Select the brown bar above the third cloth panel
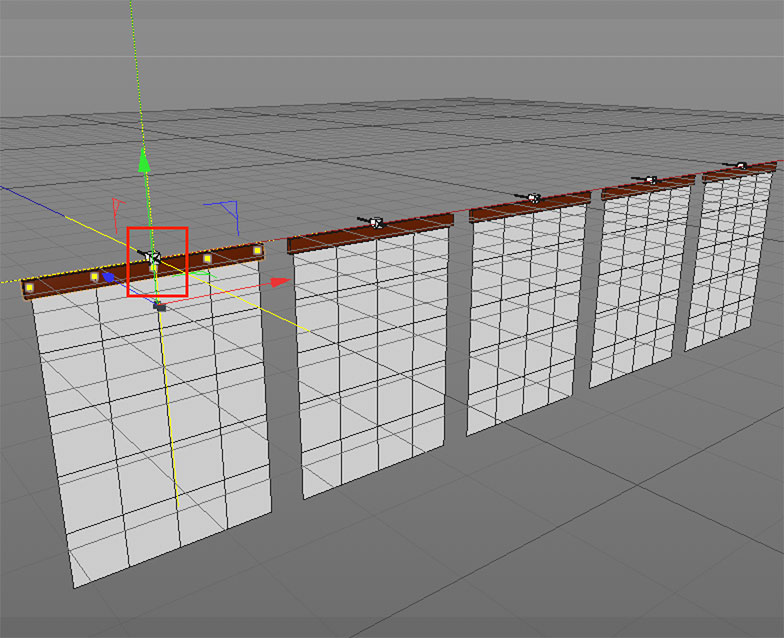 [x=530, y=207]
